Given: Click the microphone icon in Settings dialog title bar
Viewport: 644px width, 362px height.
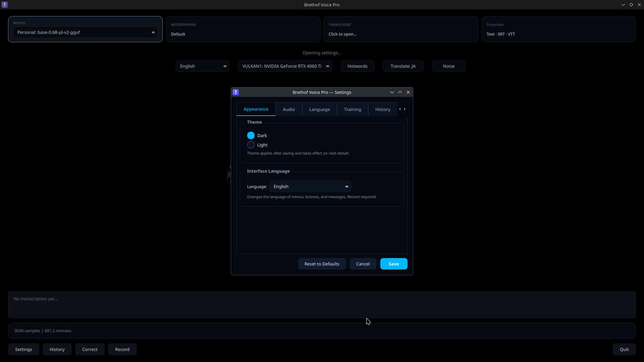Looking at the screenshot, I should [236, 92].
